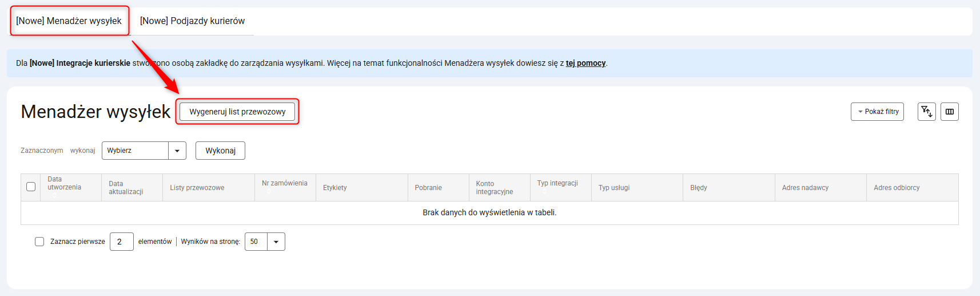The width and height of the screenshot is (980, 296).
Task: Open the results-per-page dropdown showing 50
Action: click(265, 242)
